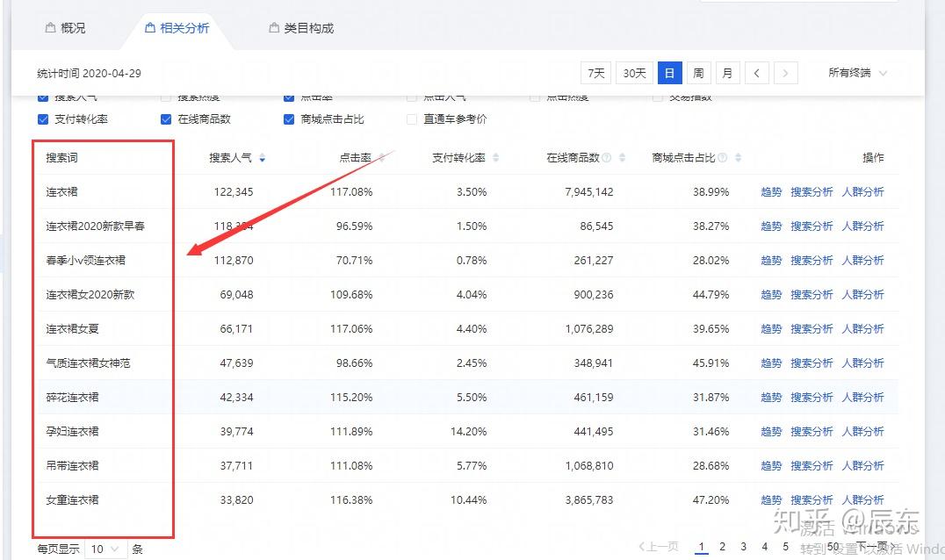Open 搜索分析 for 孕妇连衣裙 row
Screen dimensions: 945x560
812,432
